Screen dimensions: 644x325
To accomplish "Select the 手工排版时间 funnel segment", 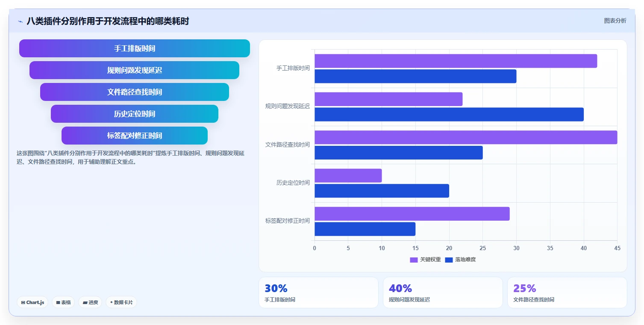I will [135, 48].
